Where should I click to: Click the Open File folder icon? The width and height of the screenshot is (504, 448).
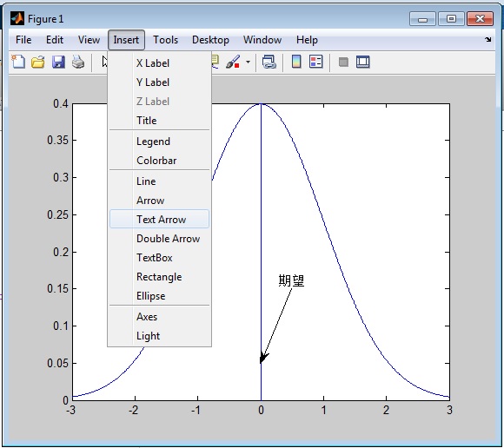click(x=38, y=62)
